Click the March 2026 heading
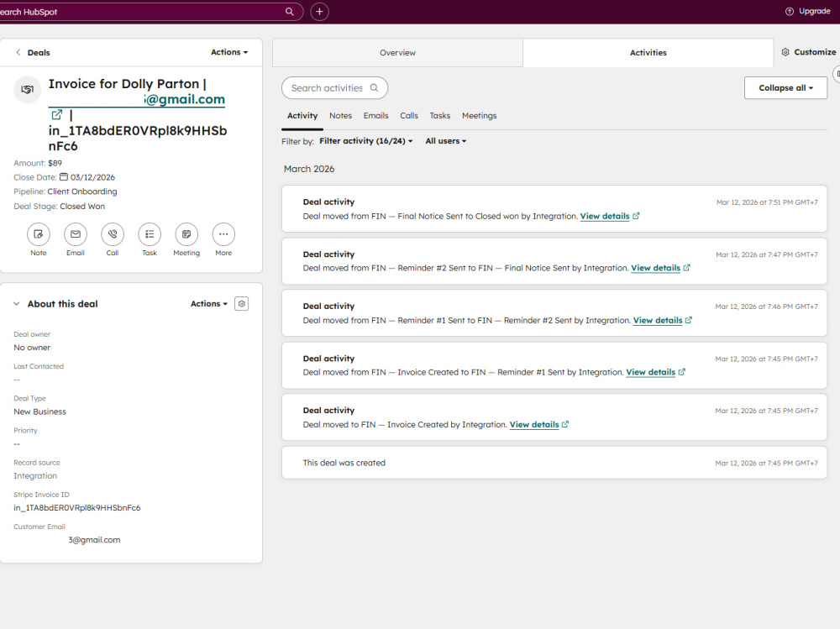This screenshot has height=629, width=840. click(309, 169)
